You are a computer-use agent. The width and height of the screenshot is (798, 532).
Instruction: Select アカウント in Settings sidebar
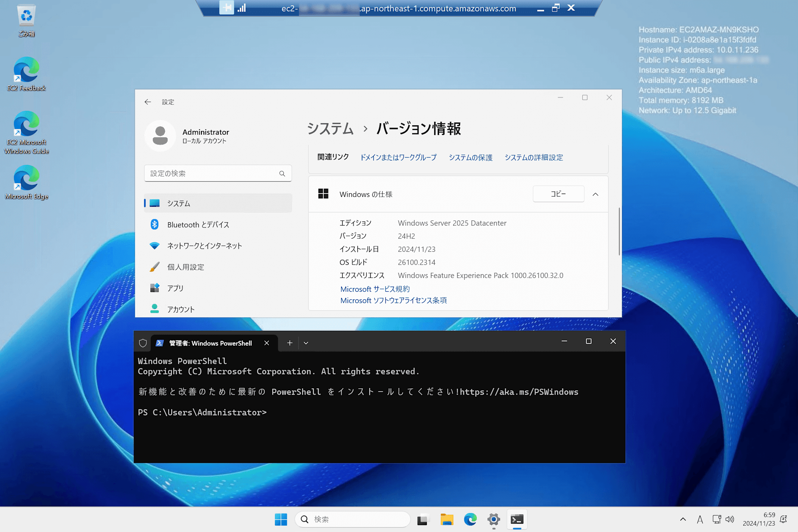tap(218, 309)
